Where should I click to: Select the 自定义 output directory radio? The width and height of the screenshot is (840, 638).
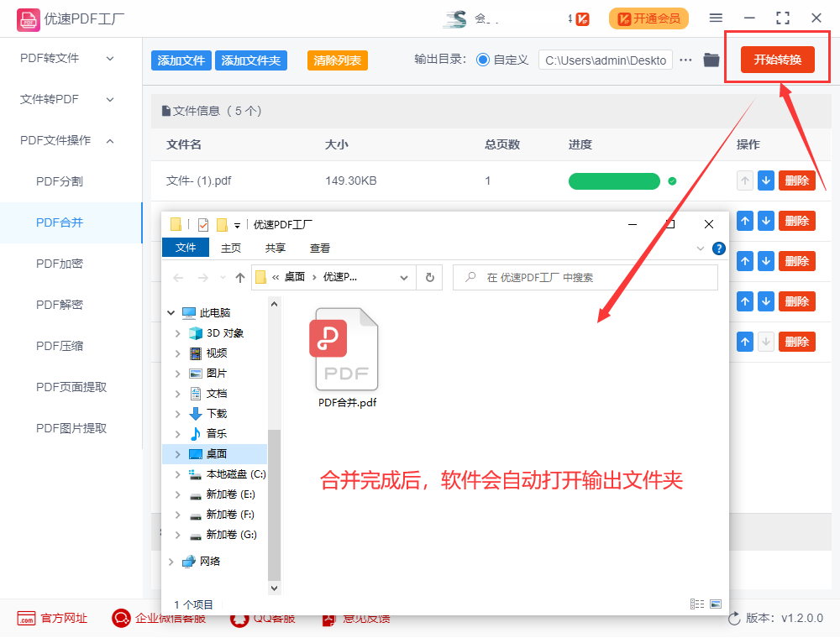pyautogui.click(x=483, y=60)
